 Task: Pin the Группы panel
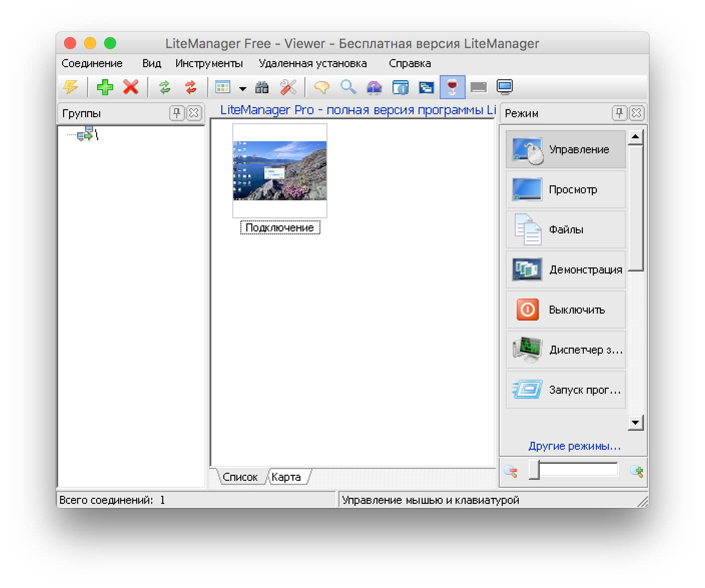177,113
